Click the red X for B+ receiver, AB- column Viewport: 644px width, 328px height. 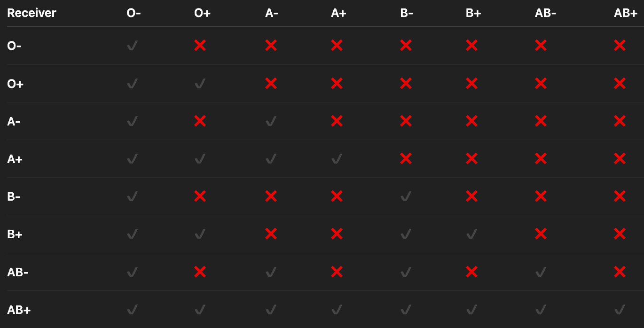click(x=541, y=234)
